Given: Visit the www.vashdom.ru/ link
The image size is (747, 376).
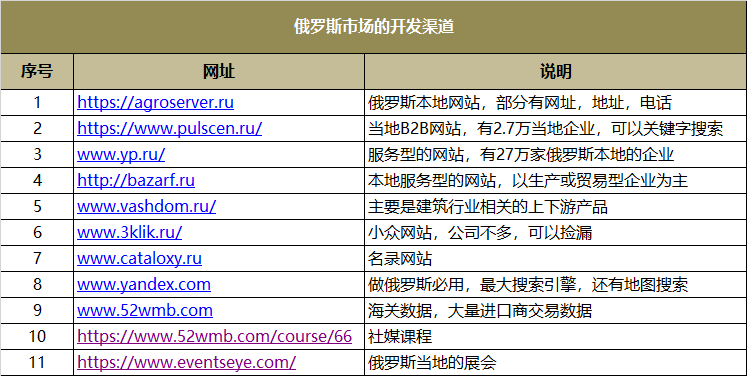Looking at the screenshot, I should point(147,206).
